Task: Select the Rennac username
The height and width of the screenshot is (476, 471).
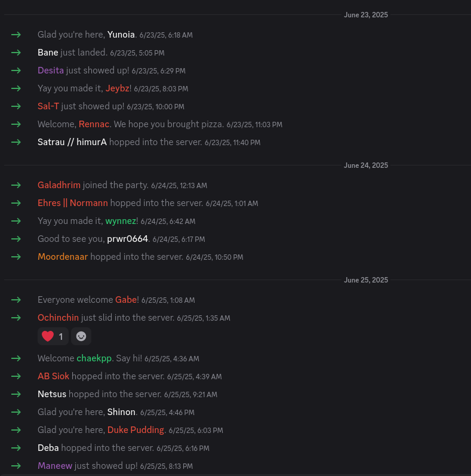Action: click(x=94, y=124)
